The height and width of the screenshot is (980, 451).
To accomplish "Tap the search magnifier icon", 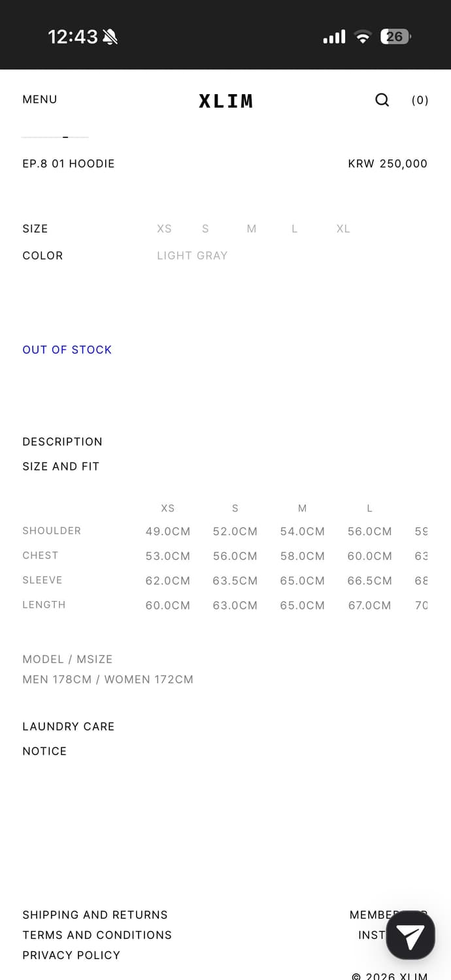I will pyautogui.click(x=382, y=100).
